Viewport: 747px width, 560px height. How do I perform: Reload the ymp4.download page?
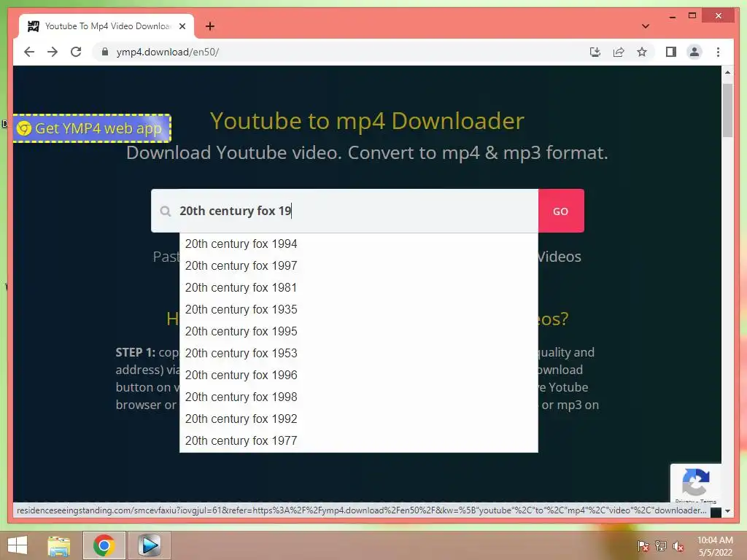click(76, 52)
